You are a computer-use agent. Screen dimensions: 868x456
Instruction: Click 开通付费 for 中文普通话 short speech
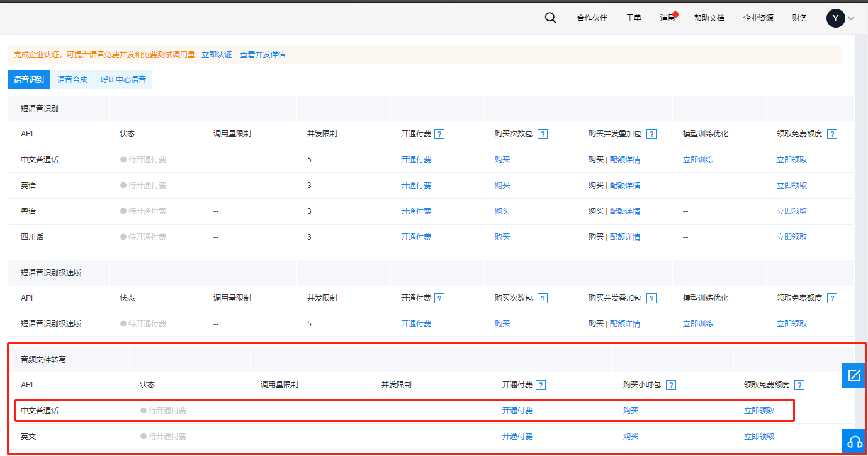(x=416, y=160)
